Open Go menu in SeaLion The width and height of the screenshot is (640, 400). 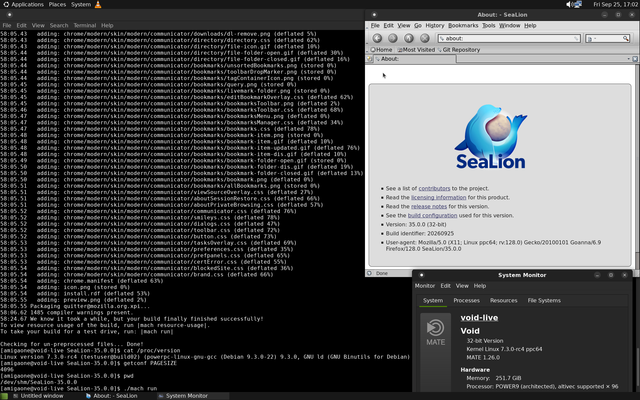(418, 25)
